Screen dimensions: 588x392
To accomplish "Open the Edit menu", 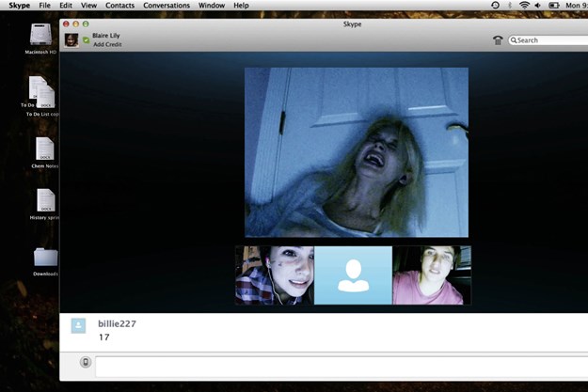I will [66, 6].
